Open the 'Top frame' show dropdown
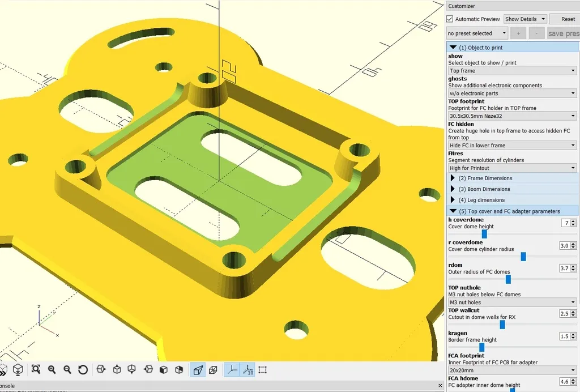Image resolution: width=580 pixels, height=392 pixels. click(512, 71)
